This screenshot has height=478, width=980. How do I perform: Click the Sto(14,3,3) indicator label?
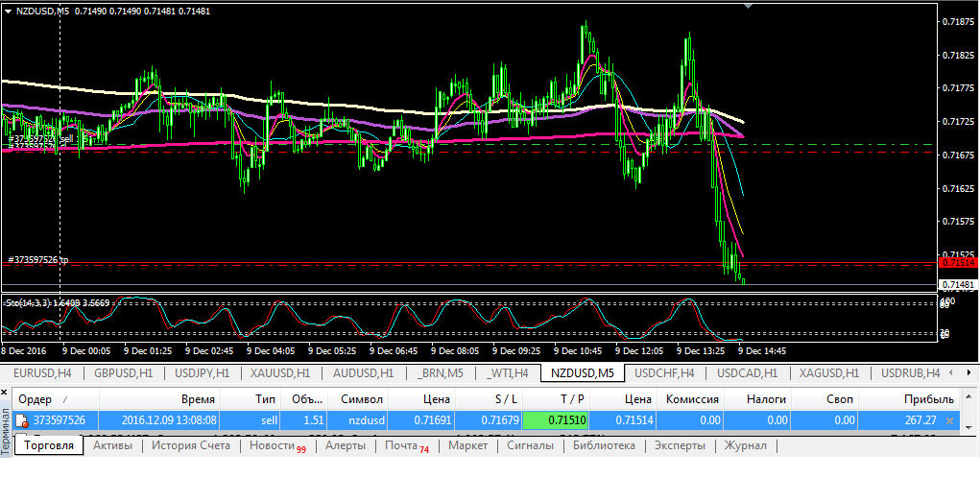[x=57, y=303]
